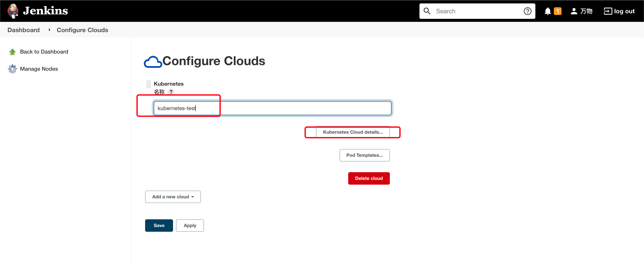Click the Jenkins logo icon

pyautogui.click(x=13, y=11)
